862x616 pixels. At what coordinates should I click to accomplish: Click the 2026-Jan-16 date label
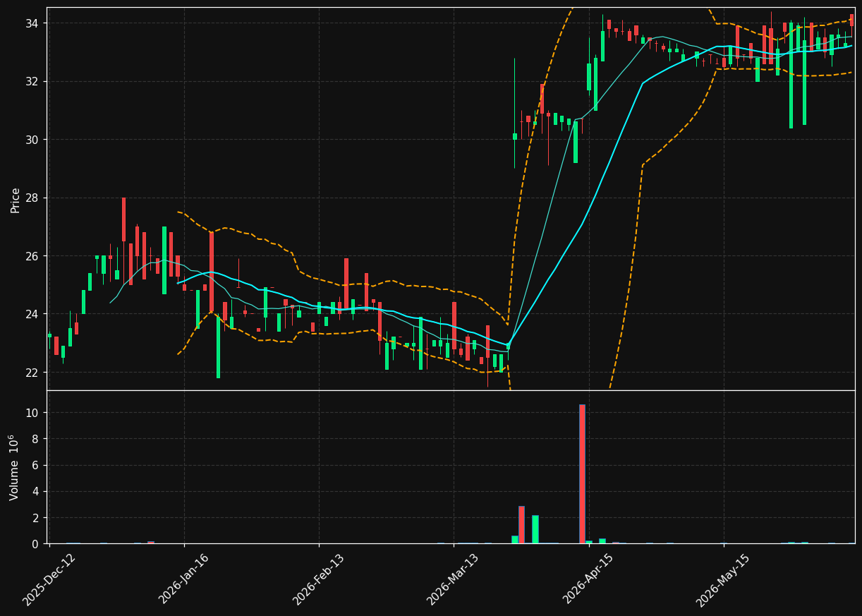pyautogui.click(x=183, y=579)
